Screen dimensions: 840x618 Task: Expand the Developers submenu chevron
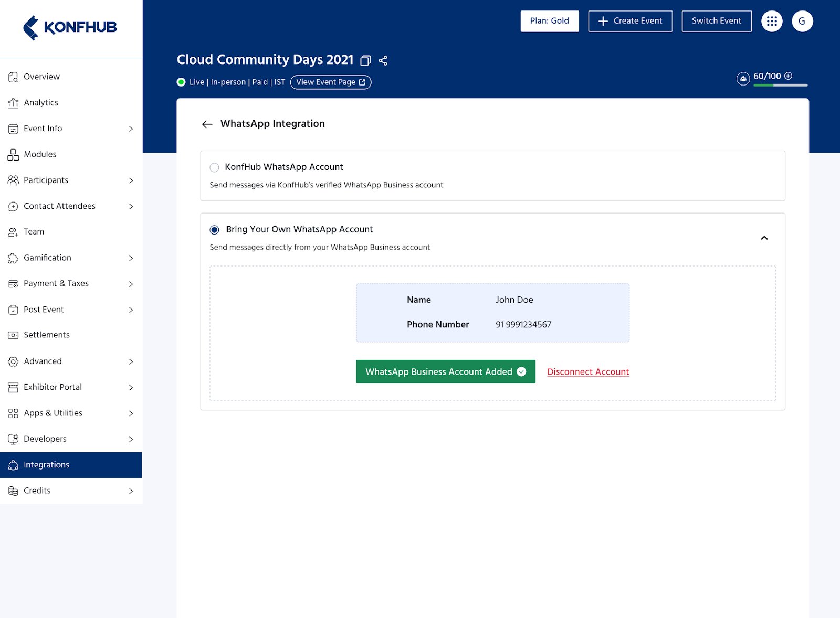[131, 439]
